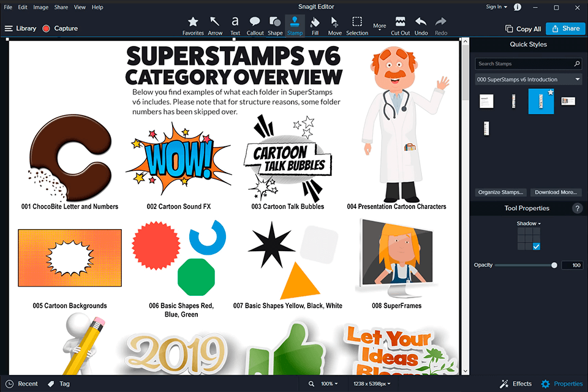Select the center shadow direction cell
Screen dimensions: 588x392
pyautogui.click(x=529, y=239)
